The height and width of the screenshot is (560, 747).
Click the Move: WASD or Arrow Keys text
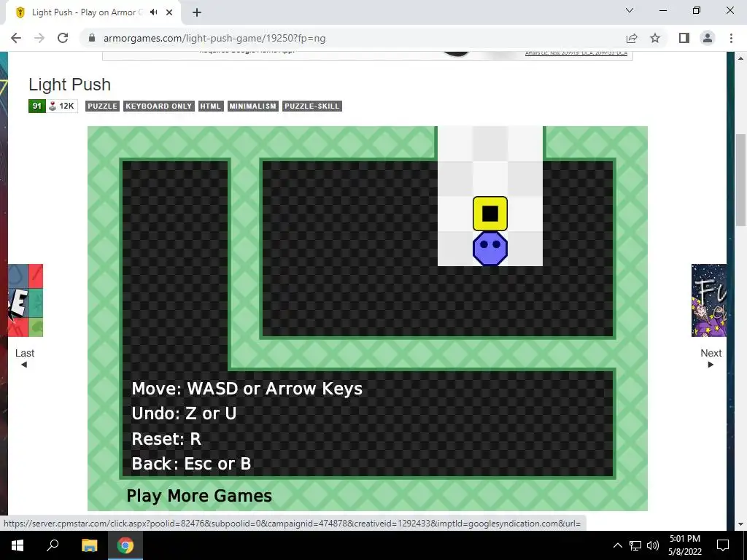point(247,389)
